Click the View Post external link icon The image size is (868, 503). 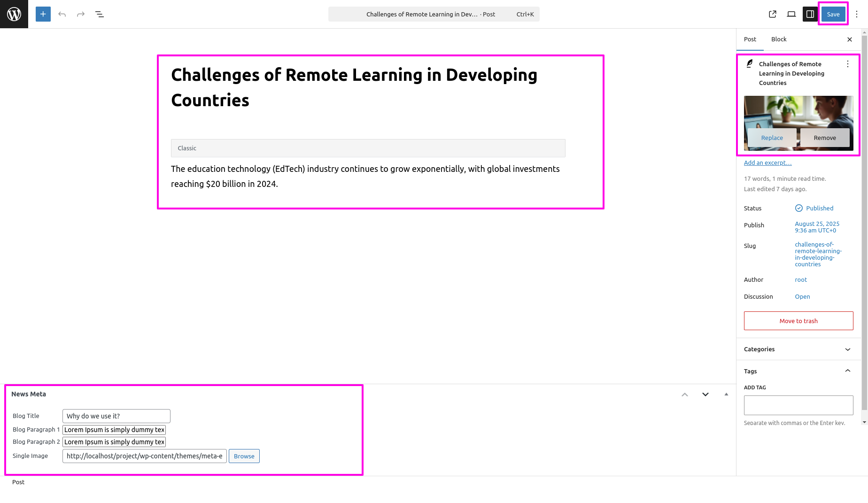[x=773, y=14]
